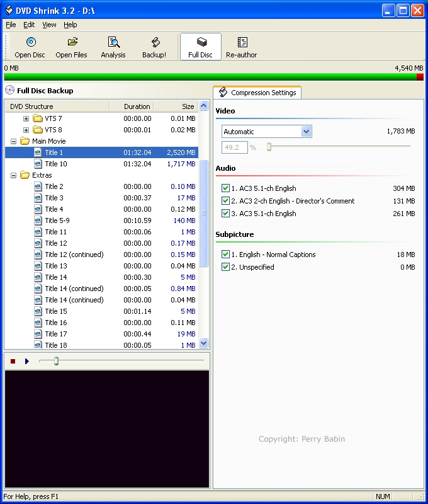Stop preview playback with the red square
Image resolution: width=428 pixels, height=504 pixels.
pyautogui.click(x=13, y=361)
